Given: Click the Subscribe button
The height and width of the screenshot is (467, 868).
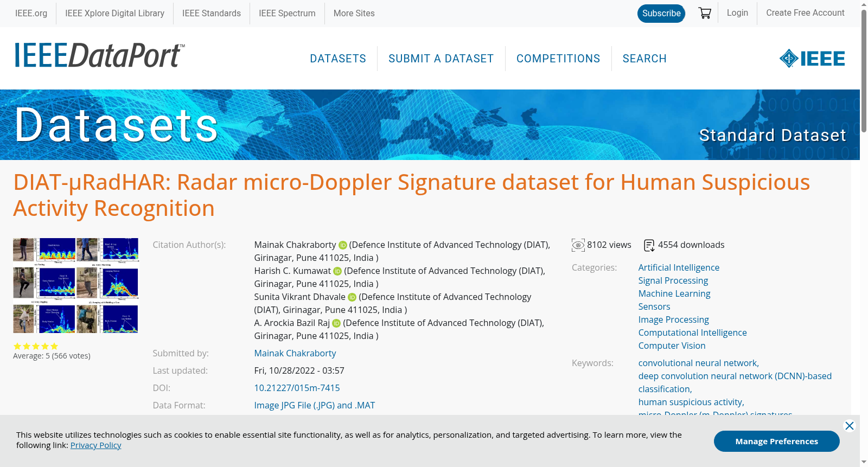Looking at the screenshot, I should pos(661,14).
